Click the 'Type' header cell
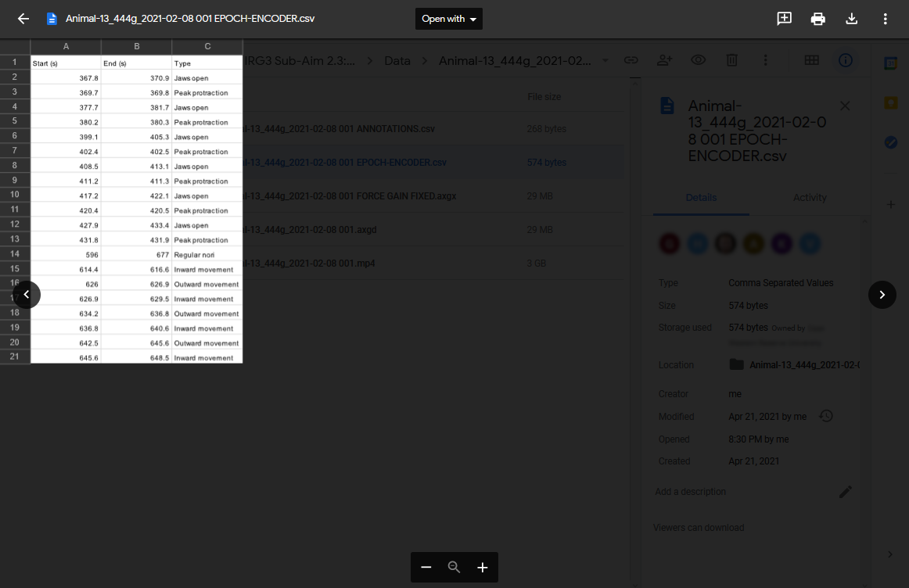Image resolution: width=909 pixels, height=588 pixels. click(207, 63)
